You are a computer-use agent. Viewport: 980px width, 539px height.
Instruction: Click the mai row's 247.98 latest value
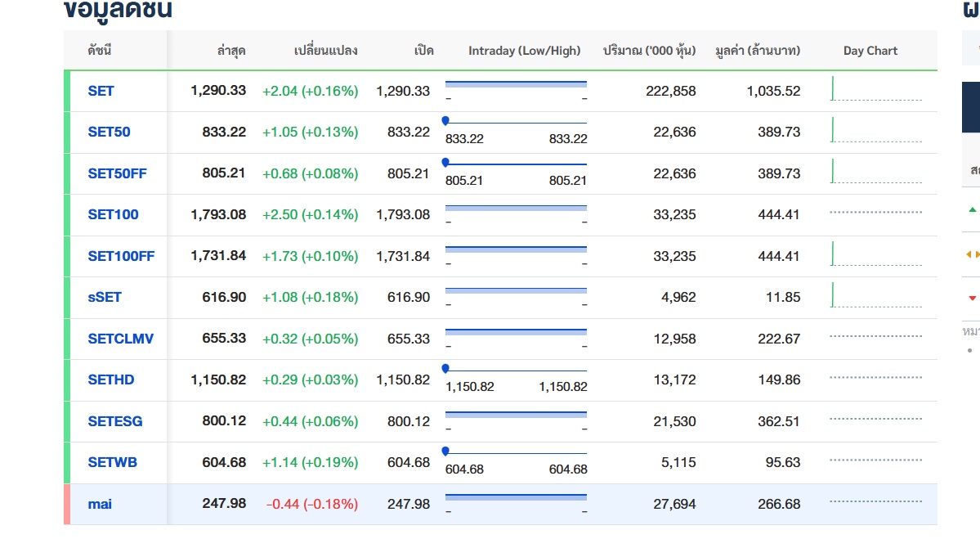224,504
